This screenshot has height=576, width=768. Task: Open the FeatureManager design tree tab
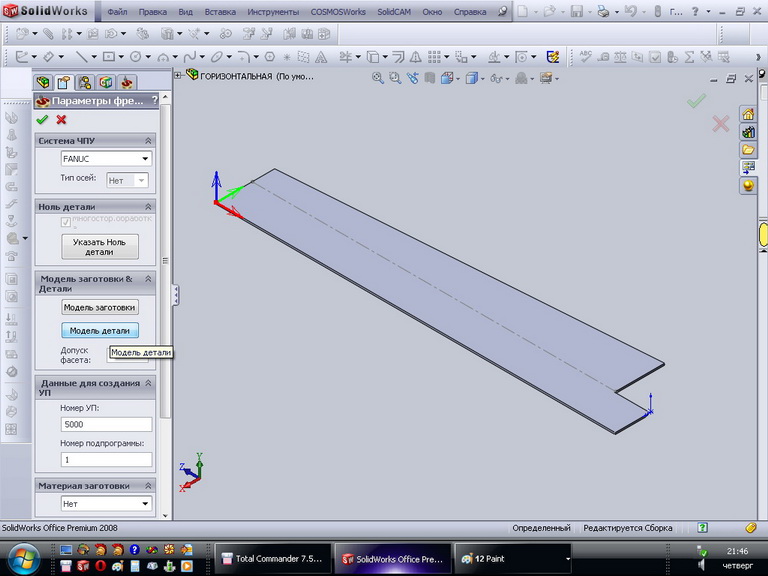coord(43,82)
